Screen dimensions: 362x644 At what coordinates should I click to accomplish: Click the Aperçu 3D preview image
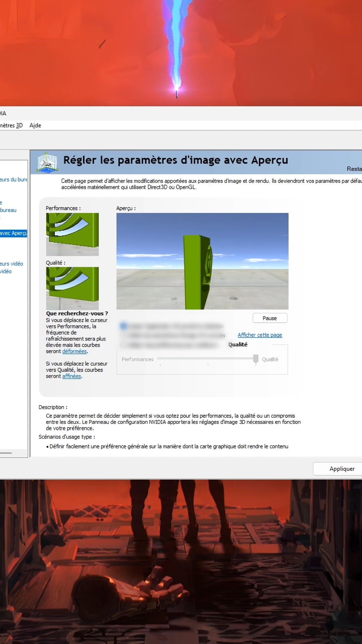(x=202, y=261)
